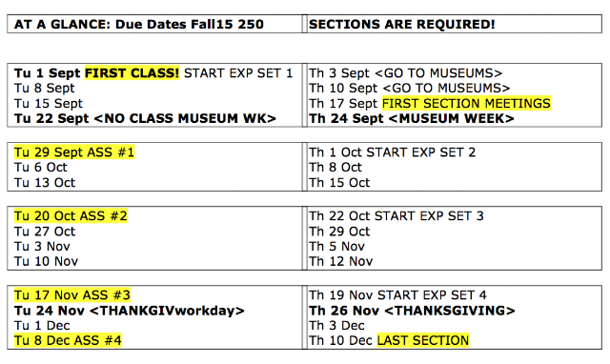Viewport: 610px width, 364px height.
Task: Click 'Th 24 Sept <MUSEUM WEEK>' entry
Action: 412,118
